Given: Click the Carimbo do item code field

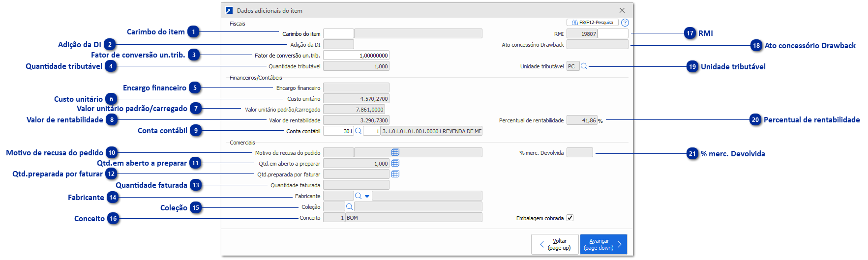Looking at the screenshot, I should [338, 33].
